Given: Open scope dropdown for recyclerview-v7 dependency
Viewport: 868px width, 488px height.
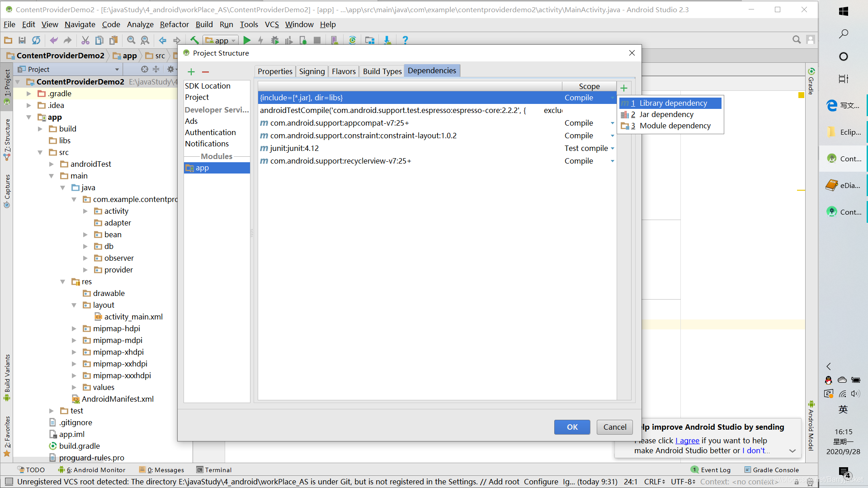Looking at the screenshot, I should pos(613,161).
